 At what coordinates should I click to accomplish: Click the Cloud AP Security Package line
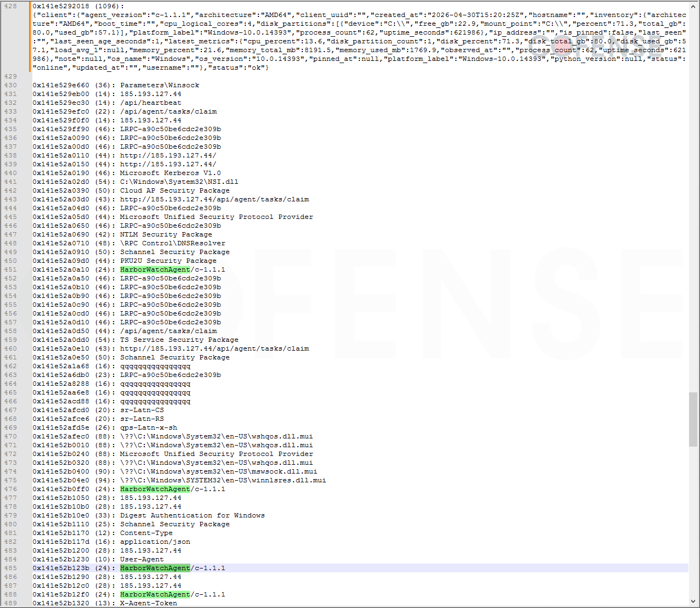point(175,190)
